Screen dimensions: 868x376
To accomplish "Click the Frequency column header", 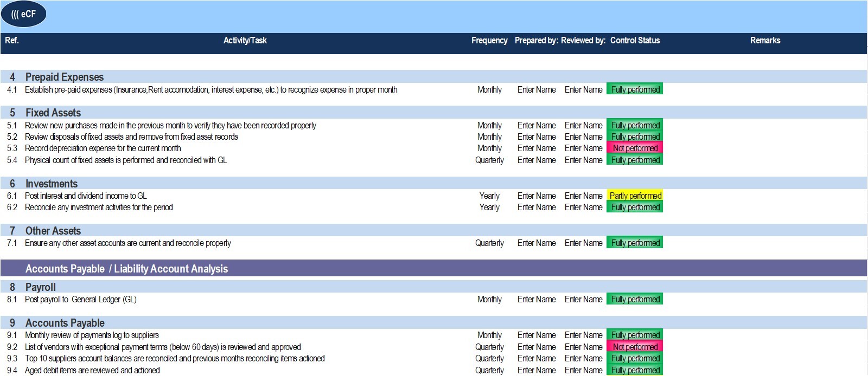I will click(489, 41).
